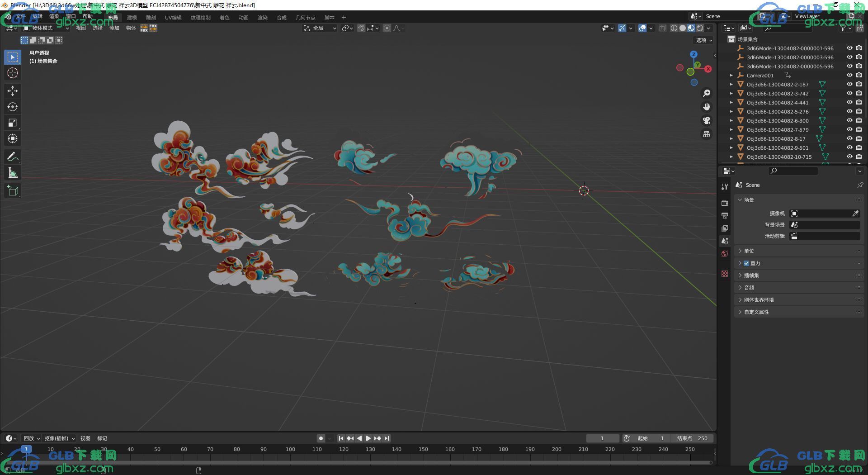
Task: Click the 起始 start frame field
Action: point(651,438)
